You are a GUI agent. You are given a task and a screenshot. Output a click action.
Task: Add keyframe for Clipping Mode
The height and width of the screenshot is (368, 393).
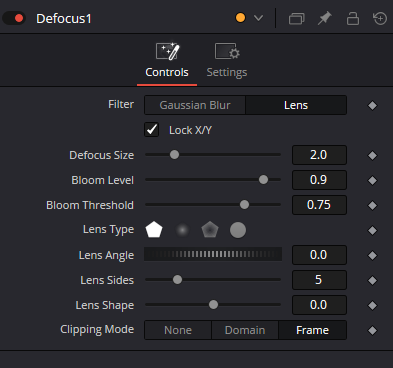coord(372,330)
